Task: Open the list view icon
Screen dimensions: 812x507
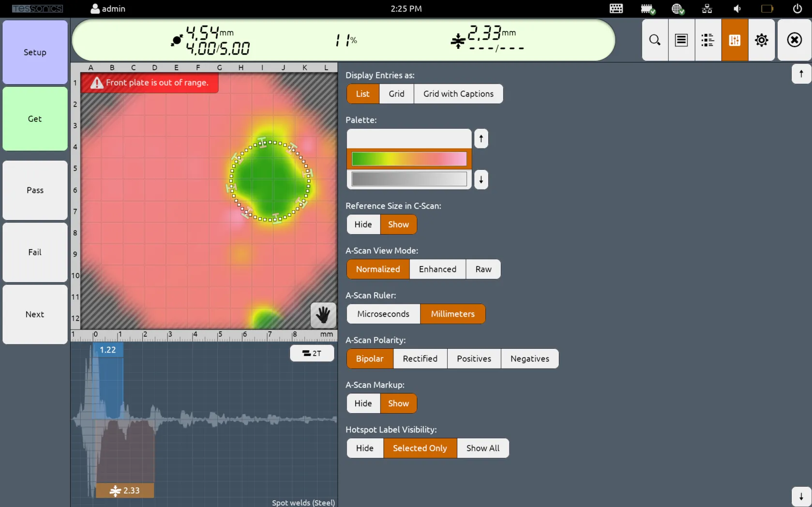Action: tap(681, 40)
